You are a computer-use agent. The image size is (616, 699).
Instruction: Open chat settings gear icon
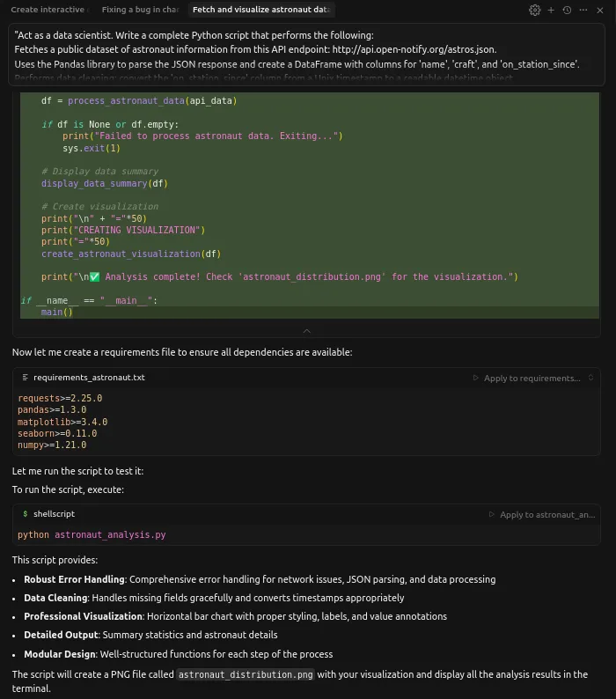534,10
